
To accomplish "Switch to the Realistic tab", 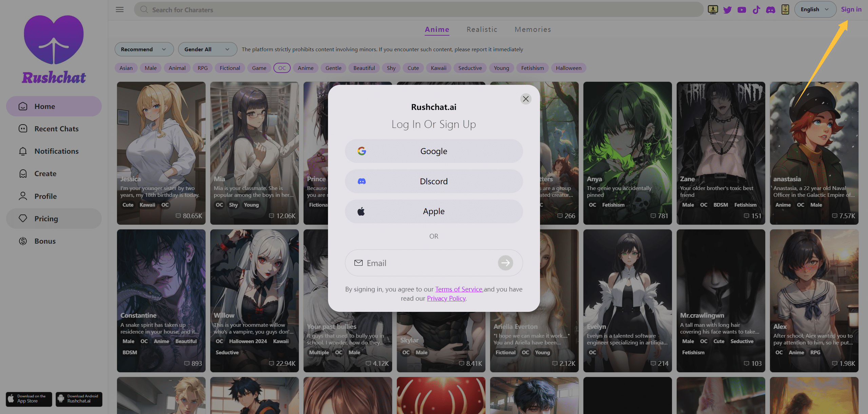I will coord(482,30).
